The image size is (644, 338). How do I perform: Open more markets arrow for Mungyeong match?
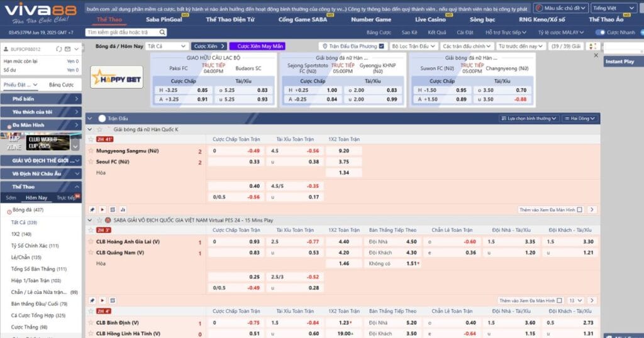point(592,210)
